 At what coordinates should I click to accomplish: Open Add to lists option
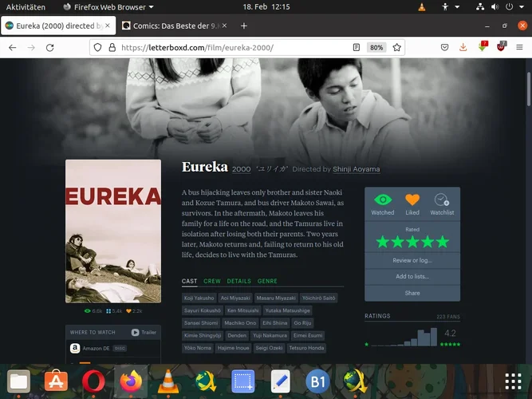pyautogui.click(x=412, y=276)
